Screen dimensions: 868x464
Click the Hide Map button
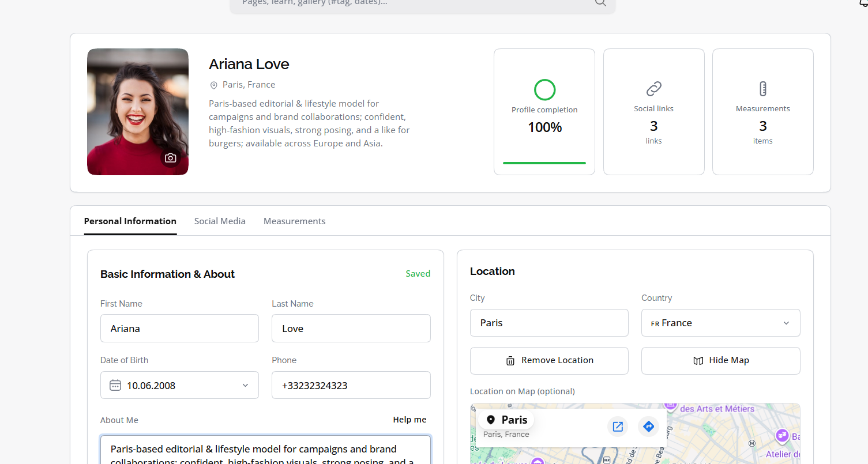(x=720, y=360)
